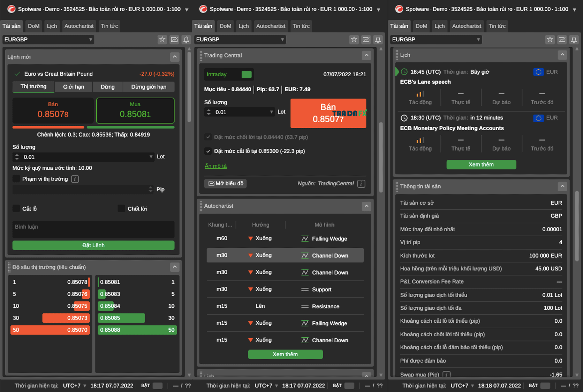Collapse Thông tin tài sản panel
This screenshot has height=392, width=583.
pyautogui.click(x=562, y=186)
